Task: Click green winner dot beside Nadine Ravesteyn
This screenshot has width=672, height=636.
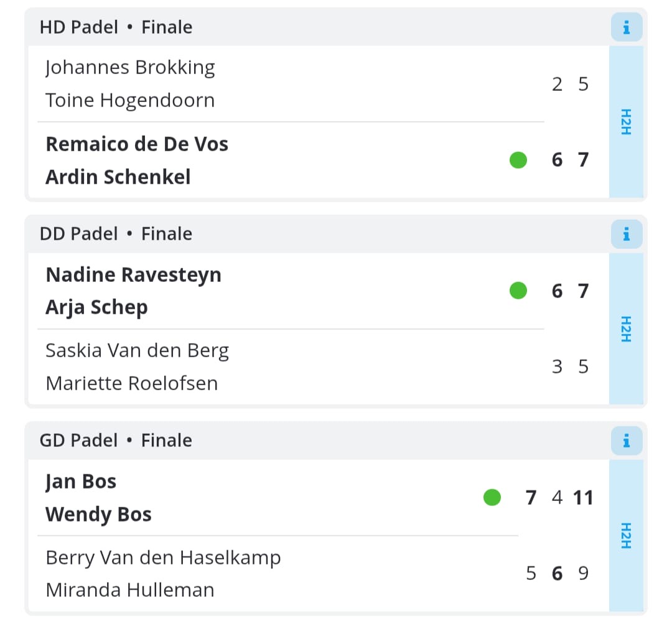Action: [518, 291]
